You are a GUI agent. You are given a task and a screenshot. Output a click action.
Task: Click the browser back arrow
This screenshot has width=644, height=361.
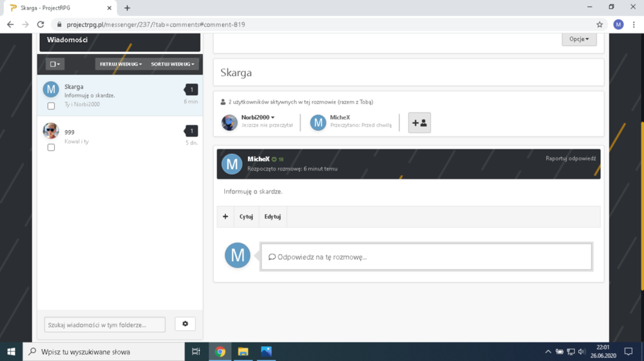pyautogui.click(x=10, y=24)
